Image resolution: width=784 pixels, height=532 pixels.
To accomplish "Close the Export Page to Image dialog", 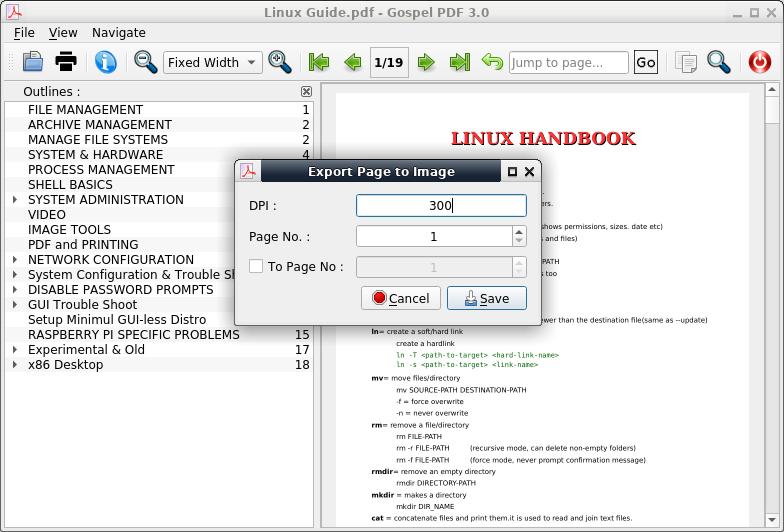I will pyautogui.click(x=530, y=172).
